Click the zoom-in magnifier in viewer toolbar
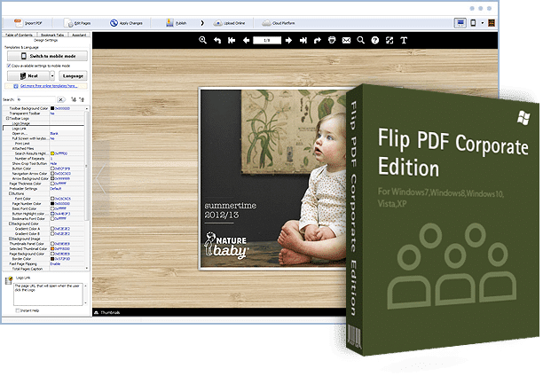This screenshot has width=543, height=392. [x=202, y=40]
